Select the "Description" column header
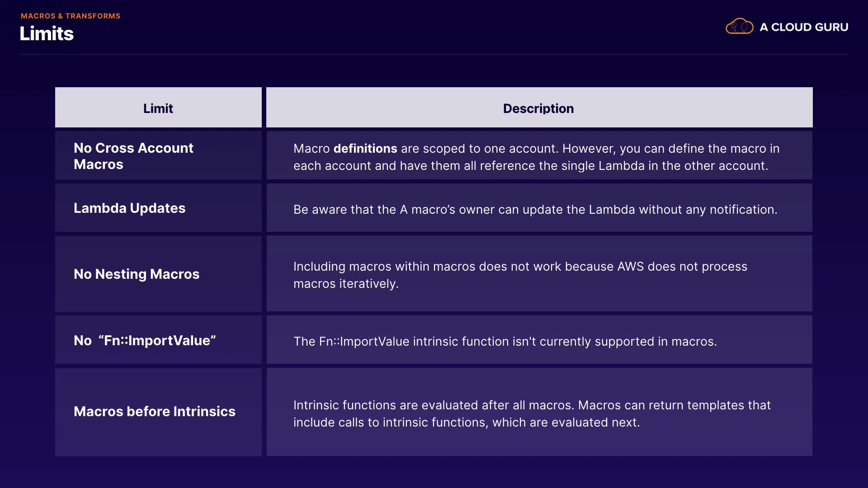 point(538,108)
